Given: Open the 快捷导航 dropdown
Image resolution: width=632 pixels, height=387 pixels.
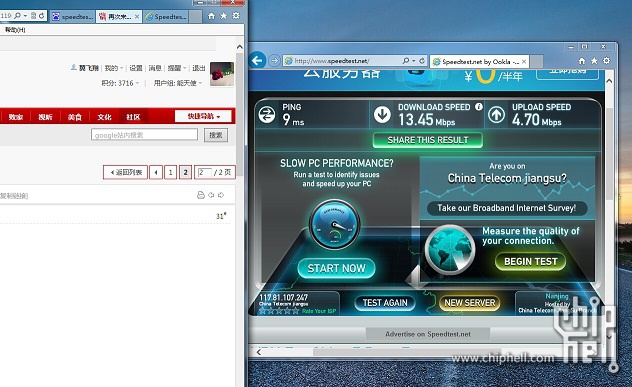Looking at the screenshot, I should (x=204, y=117).
